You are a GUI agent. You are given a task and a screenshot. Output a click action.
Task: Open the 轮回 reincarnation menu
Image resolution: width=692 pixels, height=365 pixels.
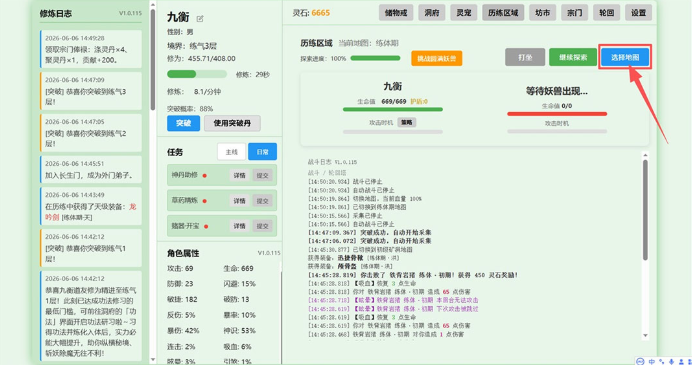(x=606, y=13)
